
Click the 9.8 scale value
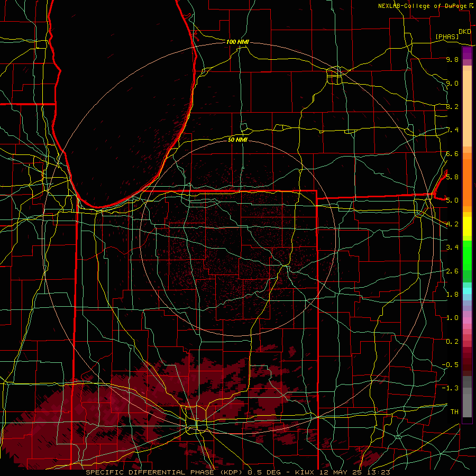(x=452, y=59)
